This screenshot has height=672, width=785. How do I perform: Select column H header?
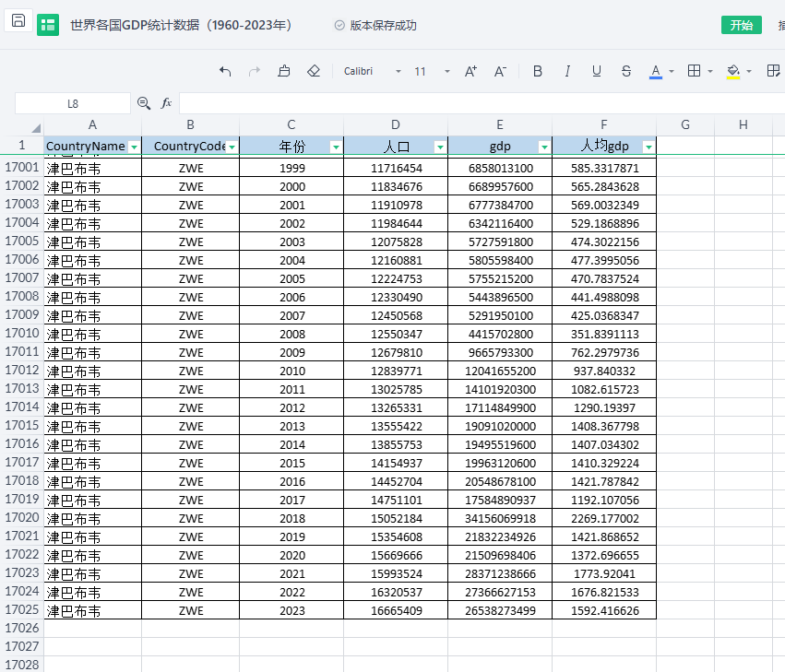click(743, 125)
